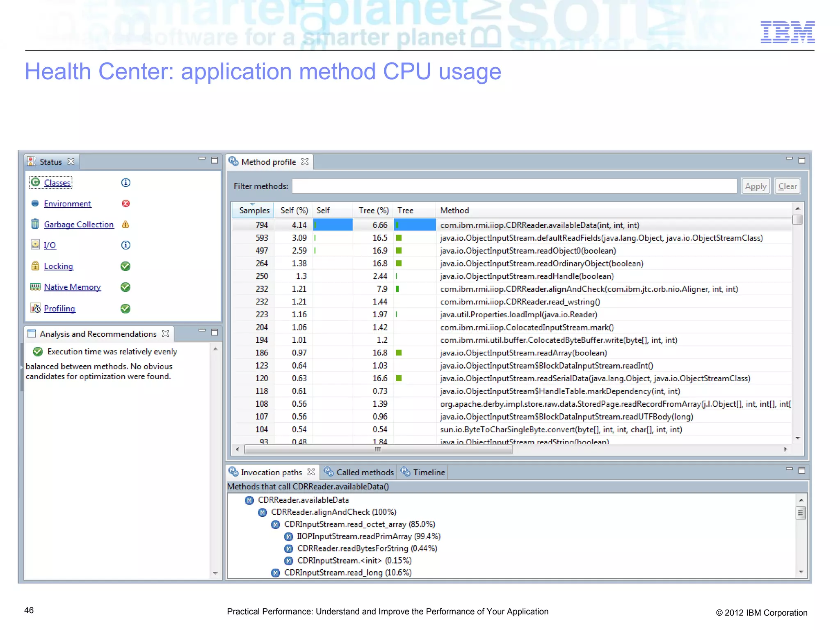Click the Filter methods input field
Screen dimensions: 840x630
point(514,186)
